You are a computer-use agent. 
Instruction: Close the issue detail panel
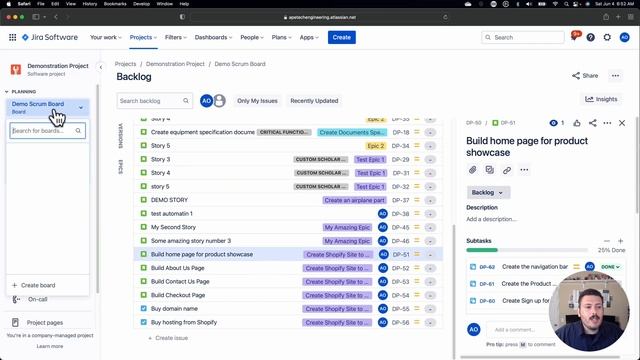[x=622, y=123]
